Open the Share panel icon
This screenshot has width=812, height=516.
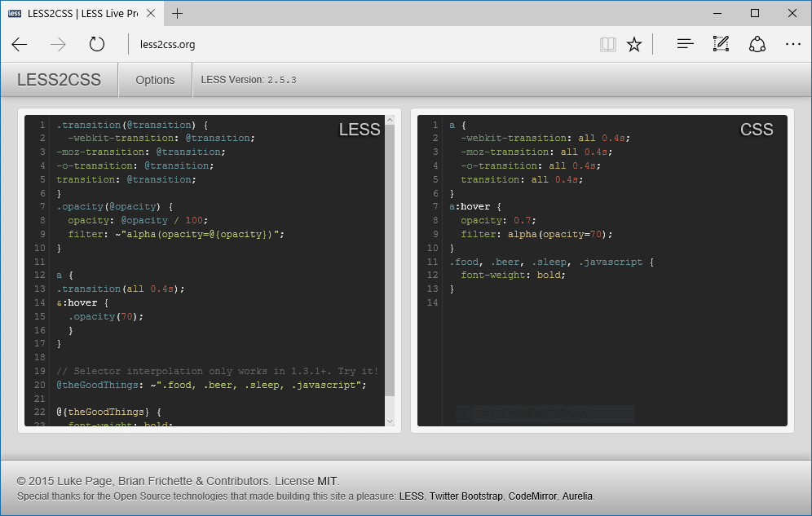[x=757, y=44]
